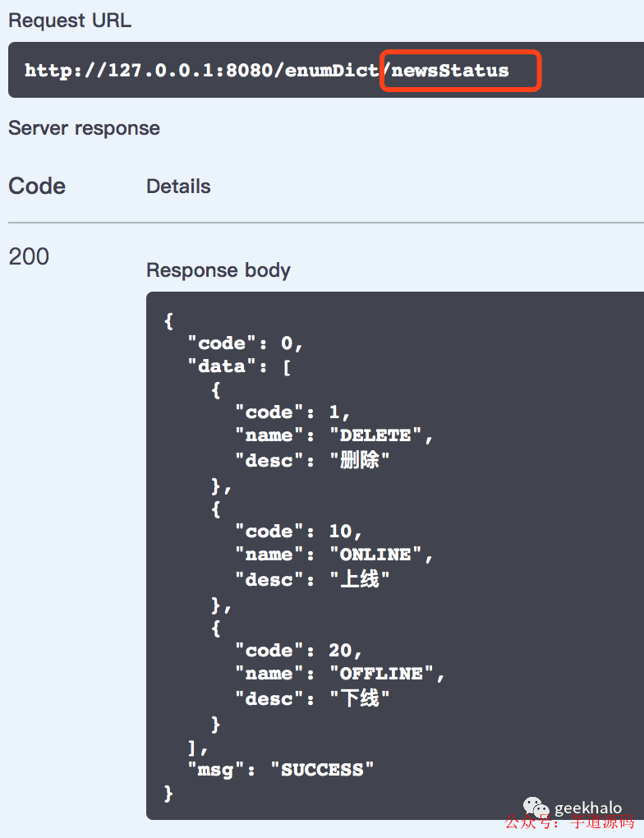644x838 pixels.
Task: Click the "desc": "下线" line
Action: click(312, 698)
